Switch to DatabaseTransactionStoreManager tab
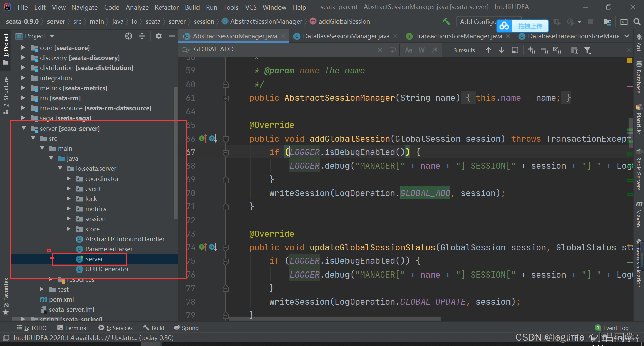Screen dimensions: 644x346 pyautogui.click(x=569, y=36)
